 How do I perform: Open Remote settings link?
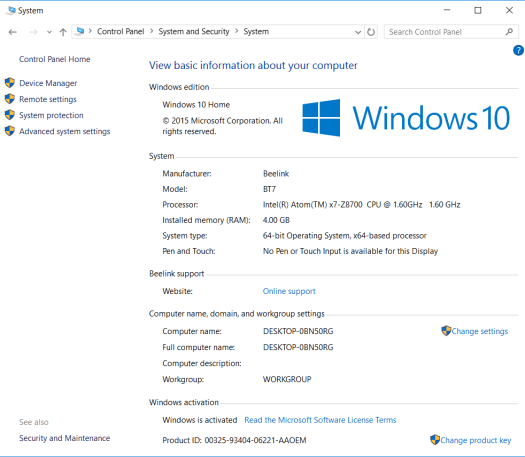tap(48, 99)
